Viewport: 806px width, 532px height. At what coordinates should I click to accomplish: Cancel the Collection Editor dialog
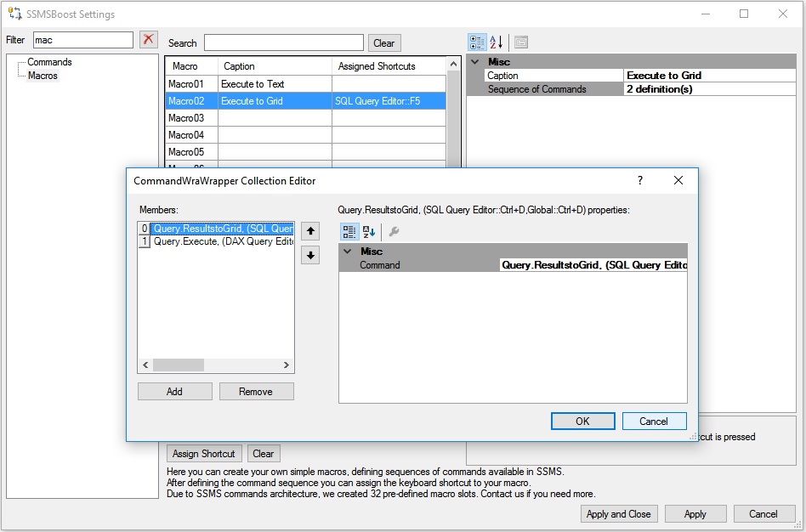[x=655, y=421]
